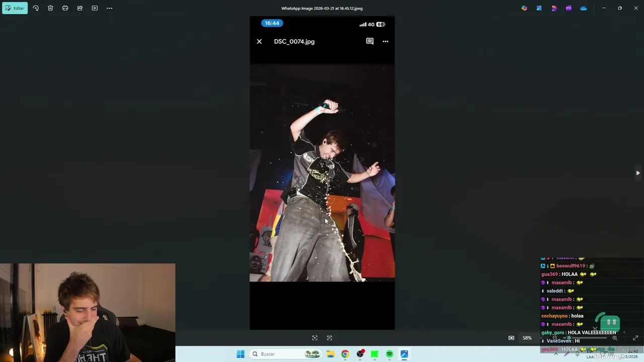Click the zoom-in magnifier icon

pyautogui.click(x=614, y=338)
